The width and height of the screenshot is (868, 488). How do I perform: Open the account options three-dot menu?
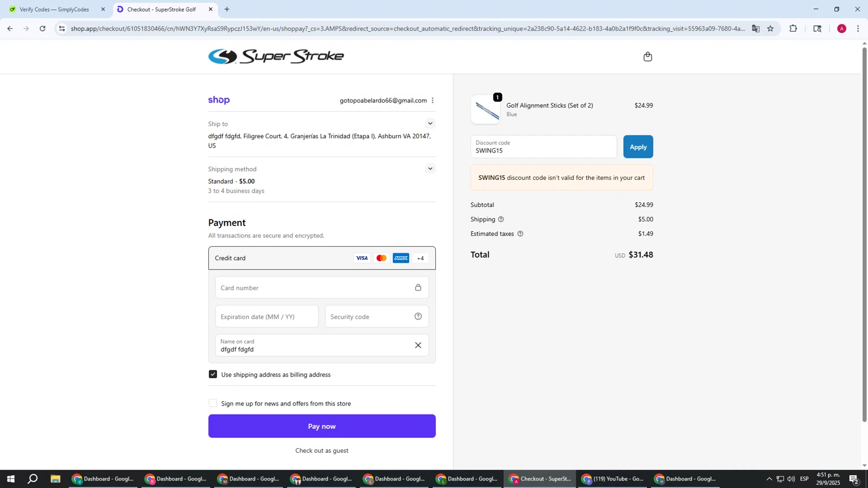click(433, 101)
